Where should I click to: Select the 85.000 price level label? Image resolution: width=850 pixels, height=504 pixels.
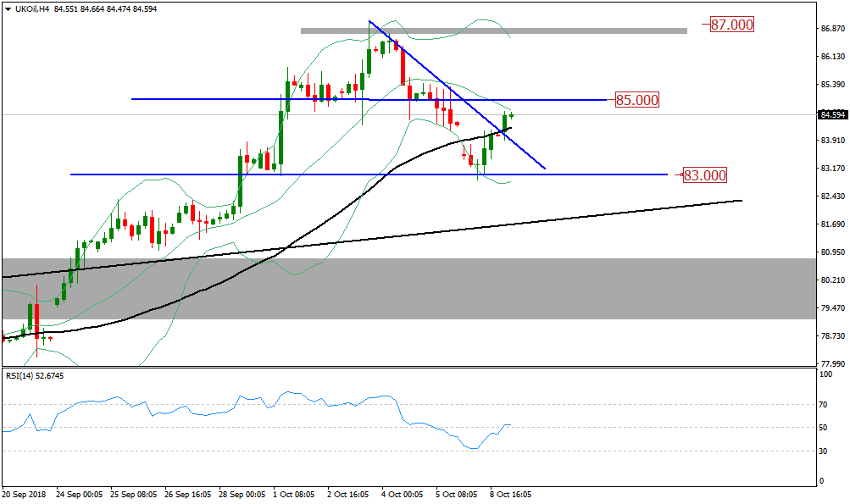tap(636, 100)
